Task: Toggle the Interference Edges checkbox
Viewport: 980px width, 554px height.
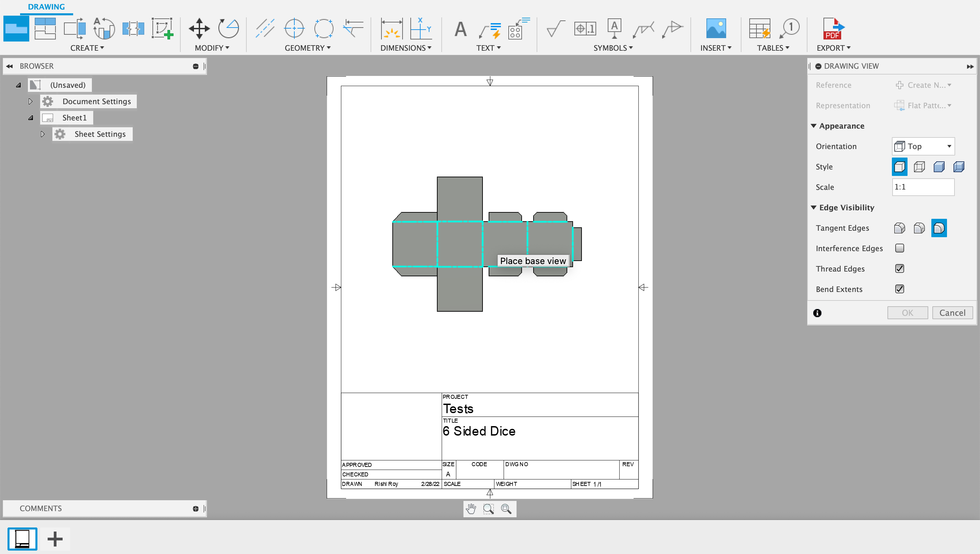Action: tap(900, 248)
